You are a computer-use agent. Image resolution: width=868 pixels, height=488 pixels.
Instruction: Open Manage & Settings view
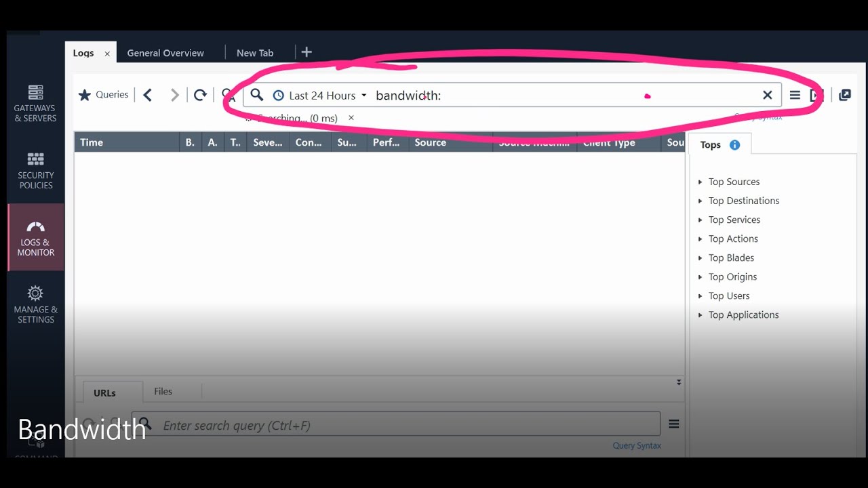35,304
